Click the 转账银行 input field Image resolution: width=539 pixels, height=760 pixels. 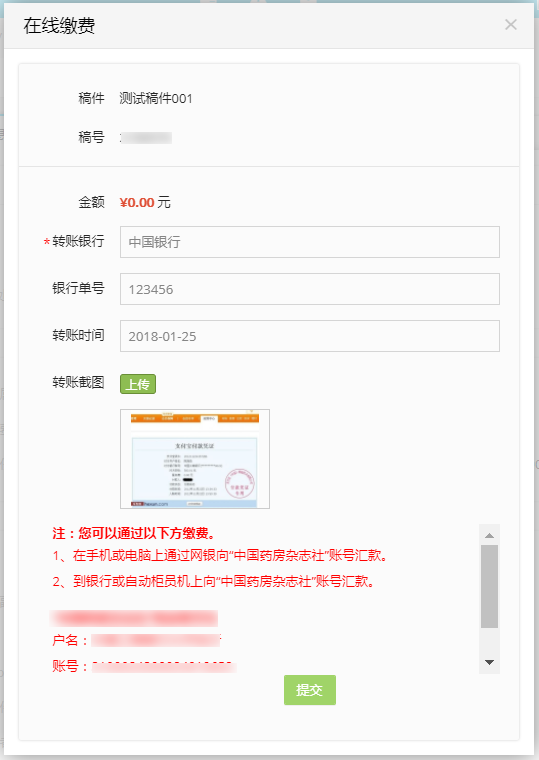310,242
